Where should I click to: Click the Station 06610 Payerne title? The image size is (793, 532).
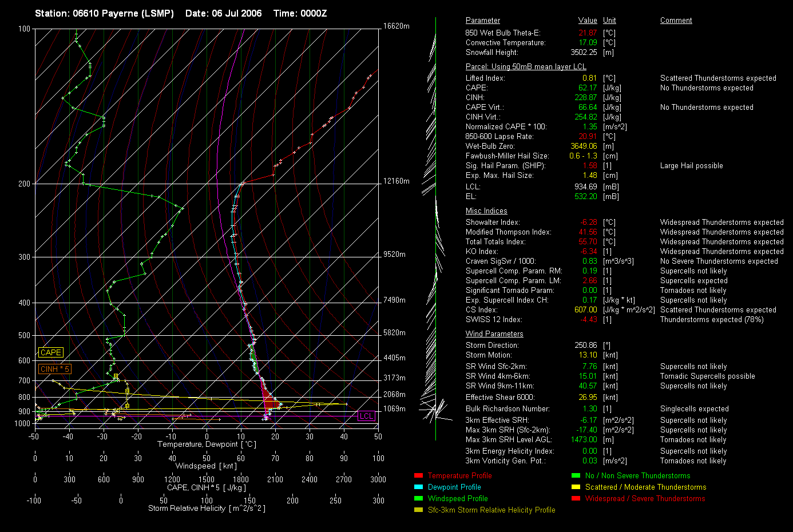(104, 13)
